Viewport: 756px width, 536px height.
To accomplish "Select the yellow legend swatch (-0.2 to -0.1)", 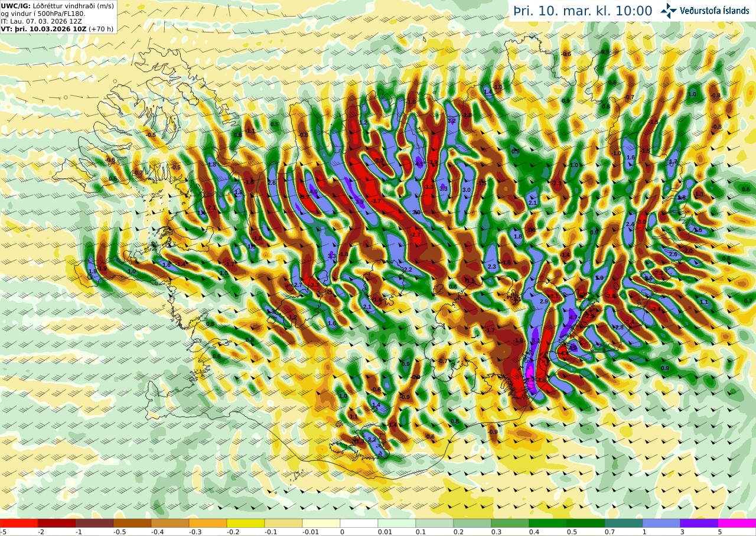I will 246,523.
